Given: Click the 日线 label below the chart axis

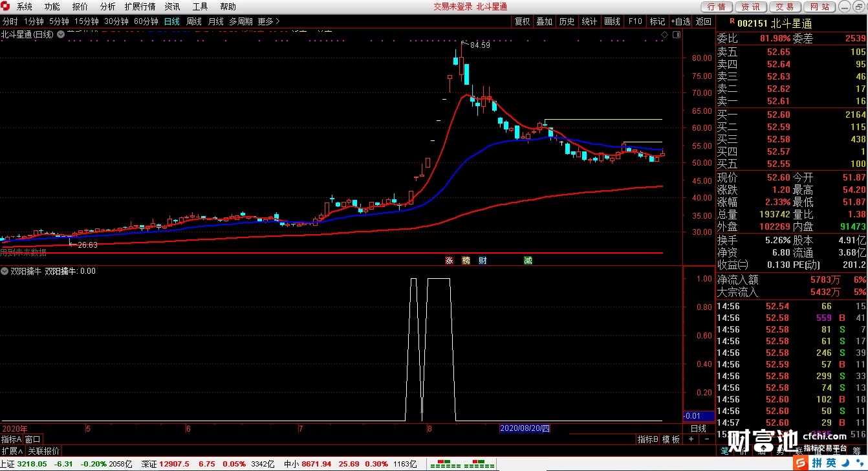Looking at the screenshot, I should coord(699,428).
